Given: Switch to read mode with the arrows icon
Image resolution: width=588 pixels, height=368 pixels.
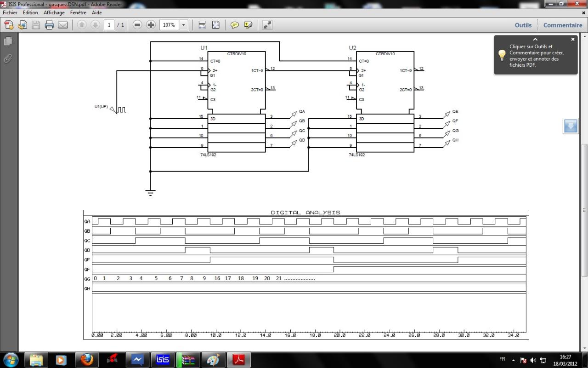Looking at the screenshot, I should (267, 25).
